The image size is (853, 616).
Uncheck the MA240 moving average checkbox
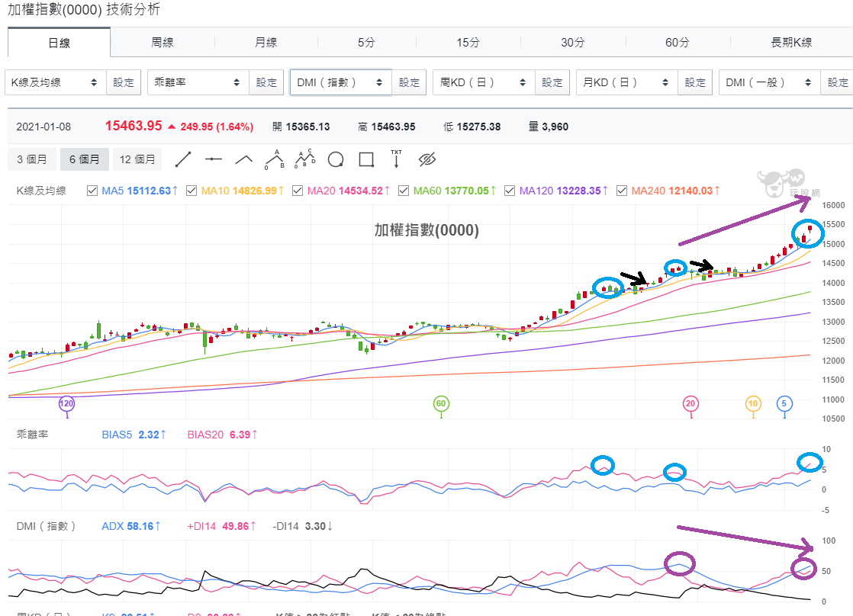coord(622,191)
